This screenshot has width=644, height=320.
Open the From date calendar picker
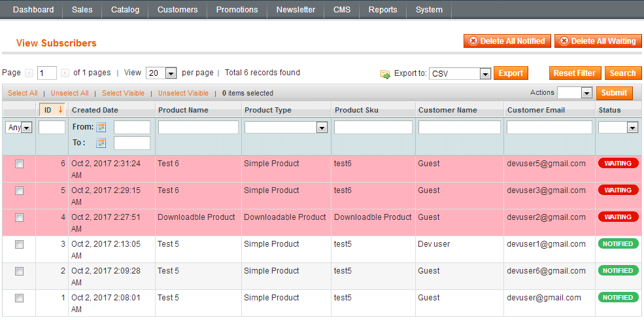pyautogui.click(x=101, y=128)
